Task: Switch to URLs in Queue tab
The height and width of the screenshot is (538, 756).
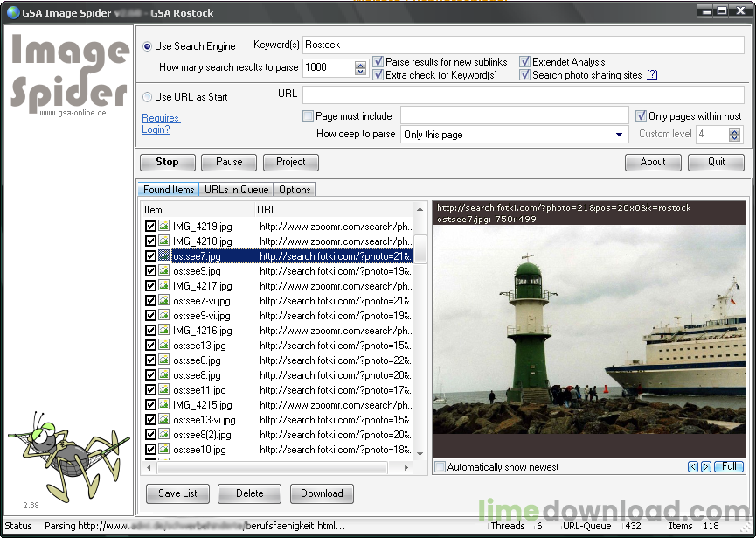Action: (236, 190)
